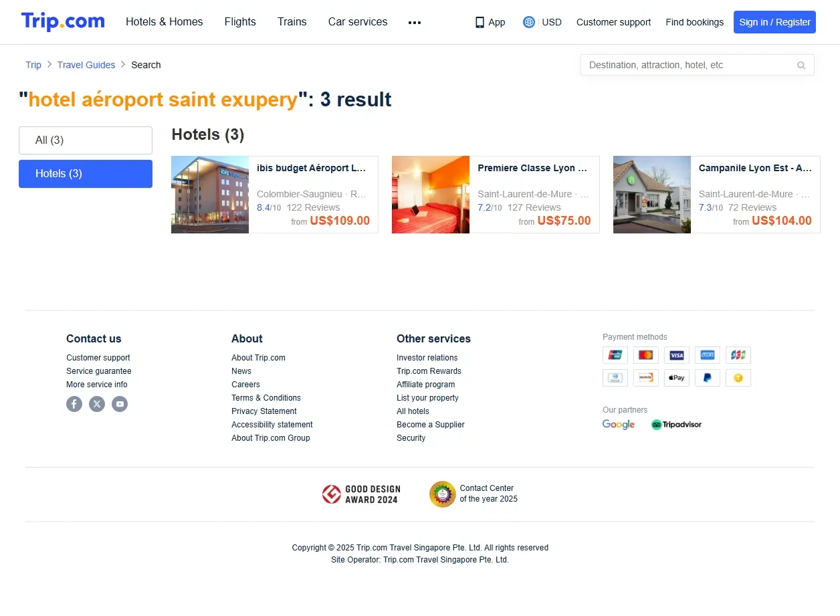This screenshot has height=616, width=840.
Task: Open Careers footer link
Action: tap(245, 385)
